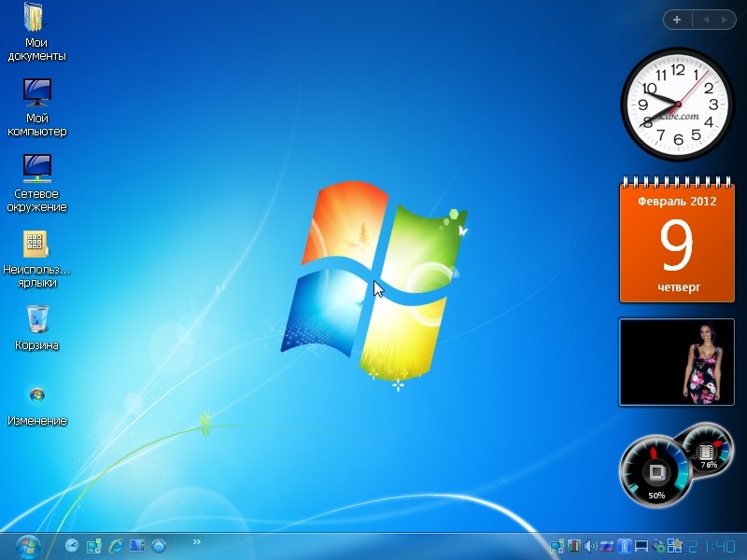Open the colored bars chart tray icon
747x560 pixels.
(x=574, y=546)
